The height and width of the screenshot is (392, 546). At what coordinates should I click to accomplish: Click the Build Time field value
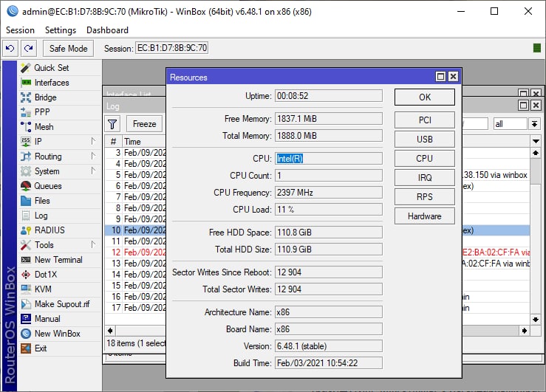click(x=328, y=363)
